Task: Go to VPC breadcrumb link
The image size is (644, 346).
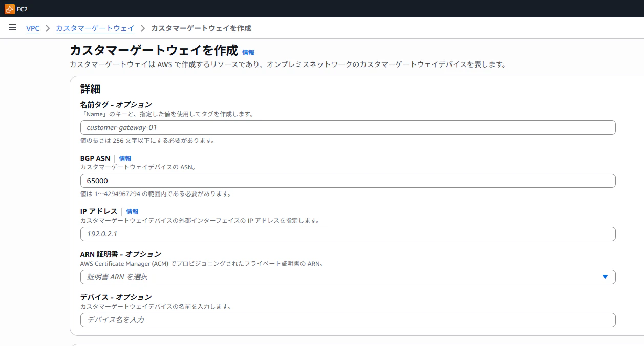Action: pyautogui.click(x=33, y=28)
